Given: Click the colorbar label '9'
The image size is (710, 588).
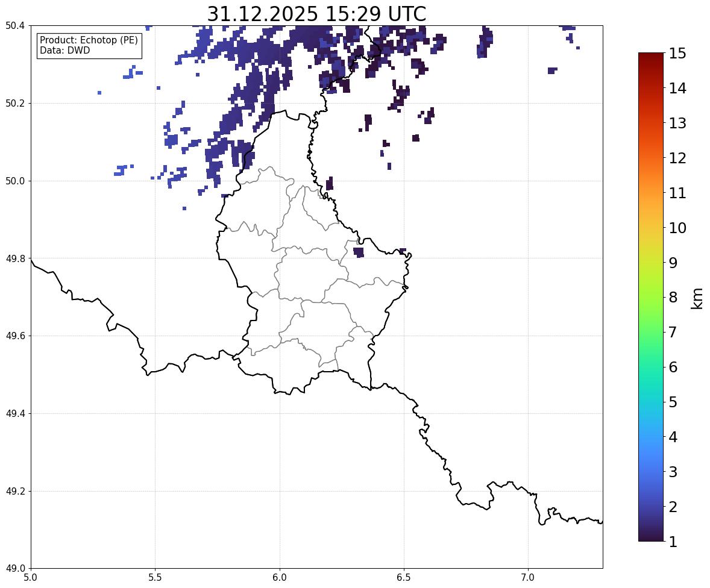Looking at the screenshot, I should click(673, 263).
